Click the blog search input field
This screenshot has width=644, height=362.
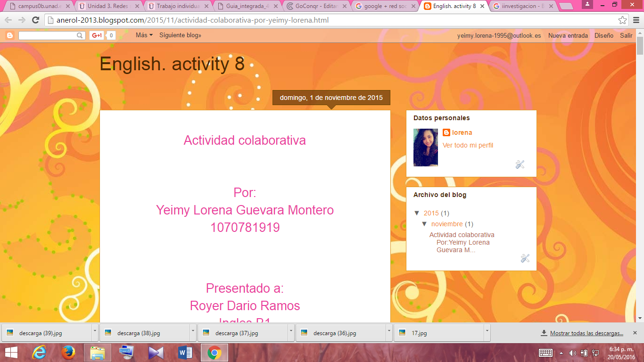pos(47,35)
